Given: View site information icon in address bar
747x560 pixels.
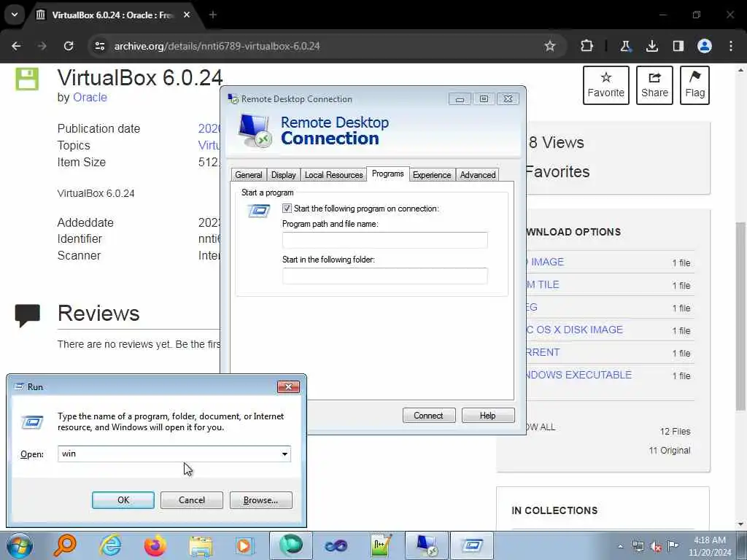Looking at the screenshot, I should tap(99, 46).
